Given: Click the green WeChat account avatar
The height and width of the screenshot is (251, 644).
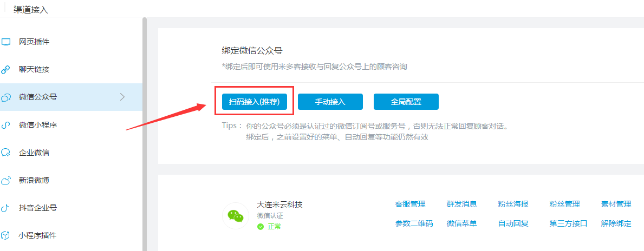Looking at the screenshot, I should coord(236,216).
